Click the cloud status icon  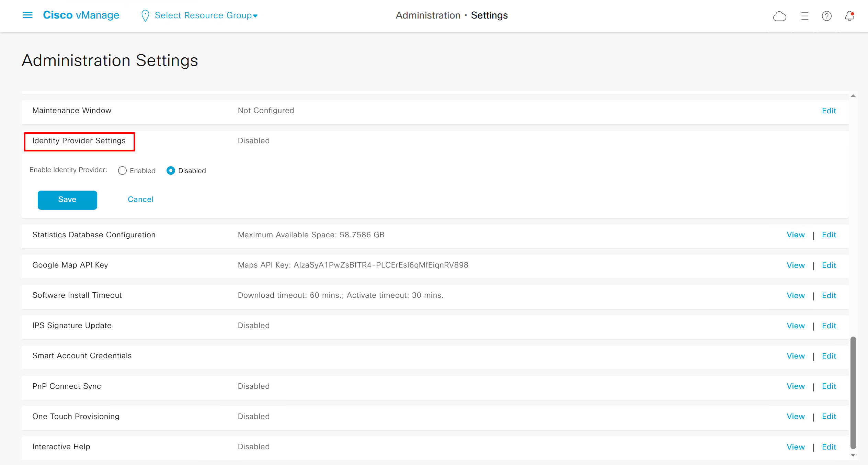(x=779, y=16)
